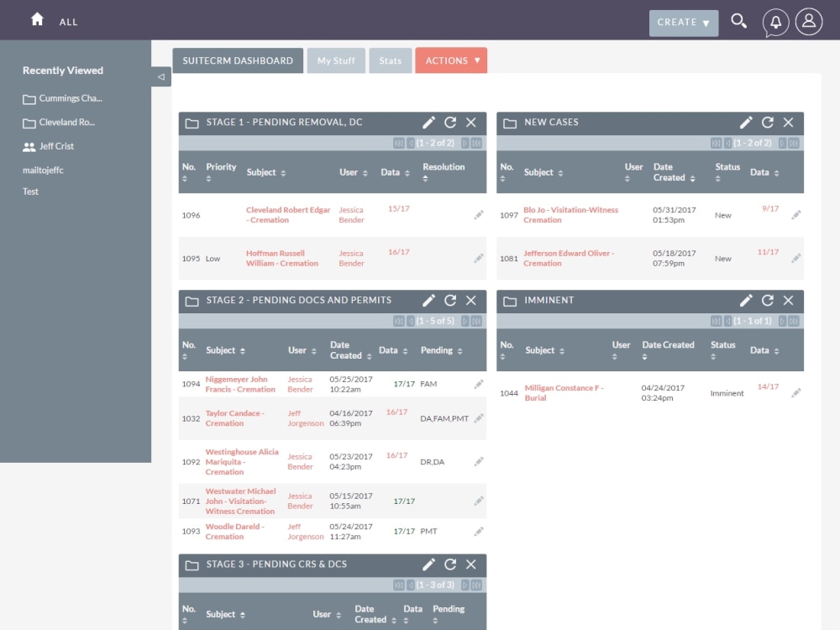Image resolution: width=840 pixels, height=630 pixels.
Task: Edit the Imminent dashlet
Action: point(746,301)
